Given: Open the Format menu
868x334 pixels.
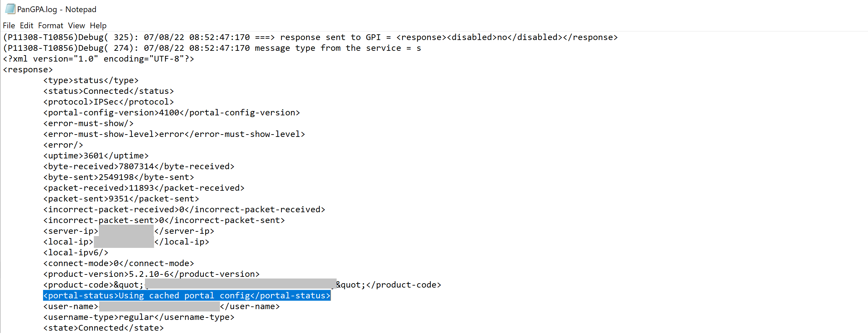Looking at the screenshot, I should point(51,26).
